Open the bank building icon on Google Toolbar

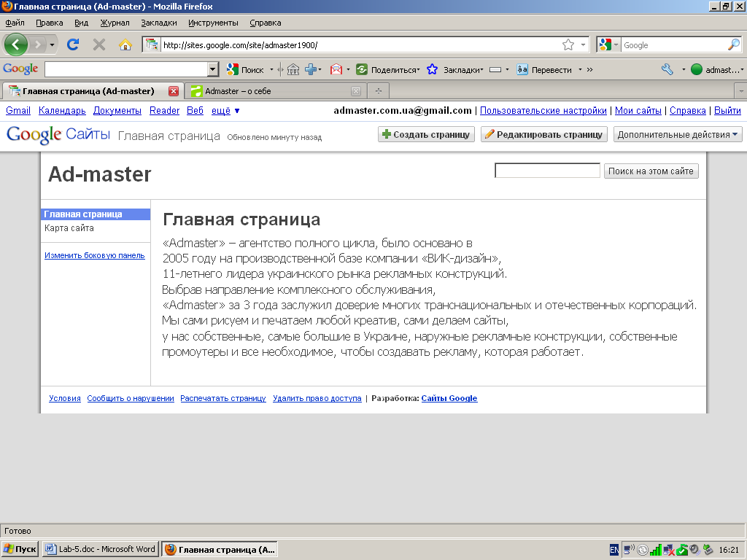tap(293, 69)
